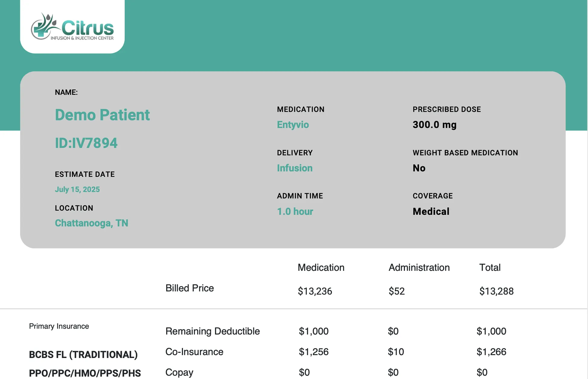Select the date 'July 15, 2025'
This screenshot has height=379, width=588.
(x=77, y=189)
